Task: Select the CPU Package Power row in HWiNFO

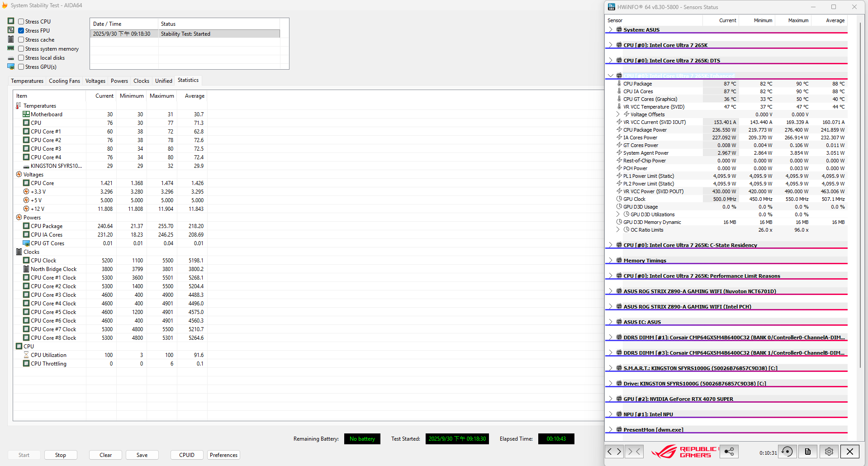Action: pyautogui.click(x=726, y=130)
